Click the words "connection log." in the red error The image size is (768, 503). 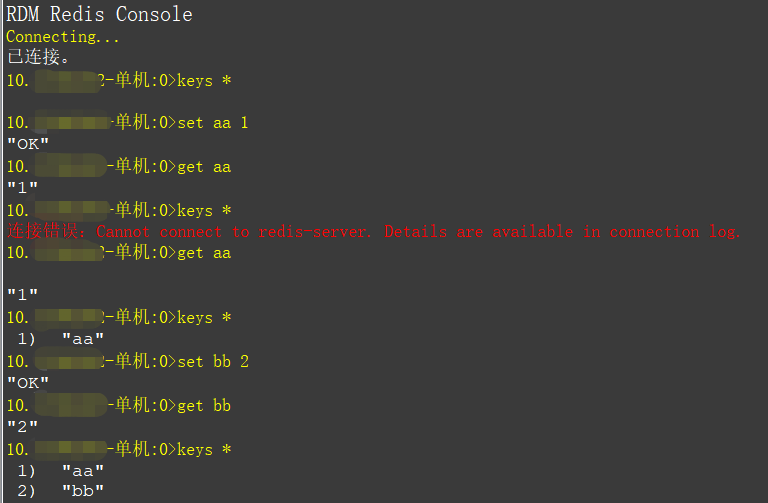pyautogui.click(x=675, y=231)
